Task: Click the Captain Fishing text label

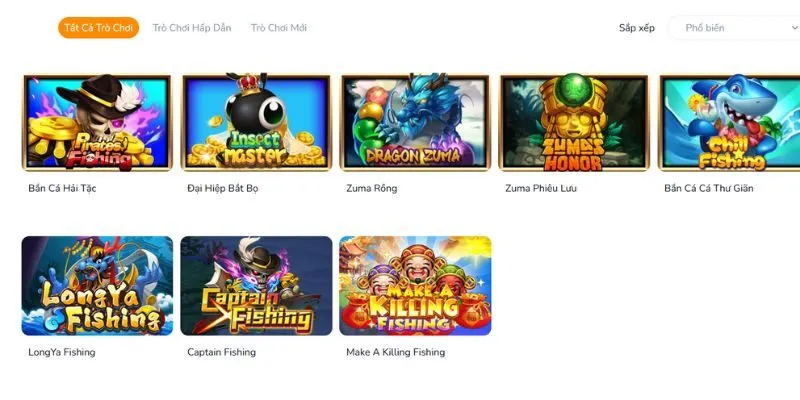Action: point(221,352)
